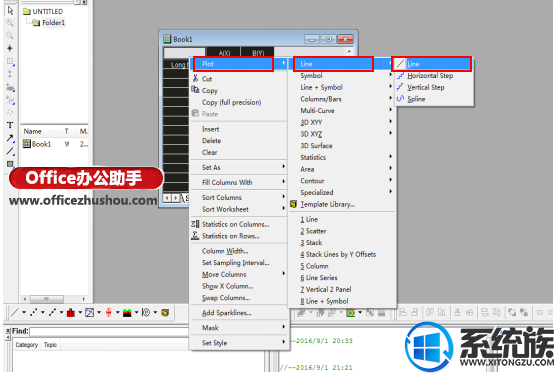The image size is (554, 375).
Task: Choose 3D Surface plot
Action: tap(342, 146)
